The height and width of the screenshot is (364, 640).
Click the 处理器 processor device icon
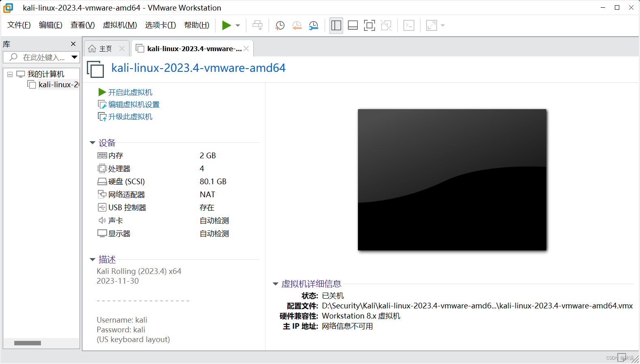click(102, 168)
